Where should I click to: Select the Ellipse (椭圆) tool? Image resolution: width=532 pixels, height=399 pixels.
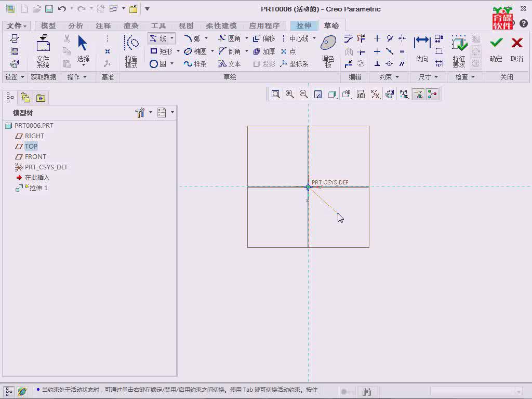[x=195, y=51]
